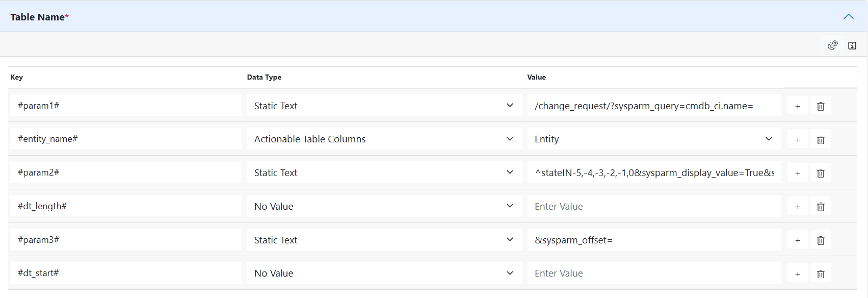Delete the #dt_start# row
868x298 pixels.
point(821,274)
